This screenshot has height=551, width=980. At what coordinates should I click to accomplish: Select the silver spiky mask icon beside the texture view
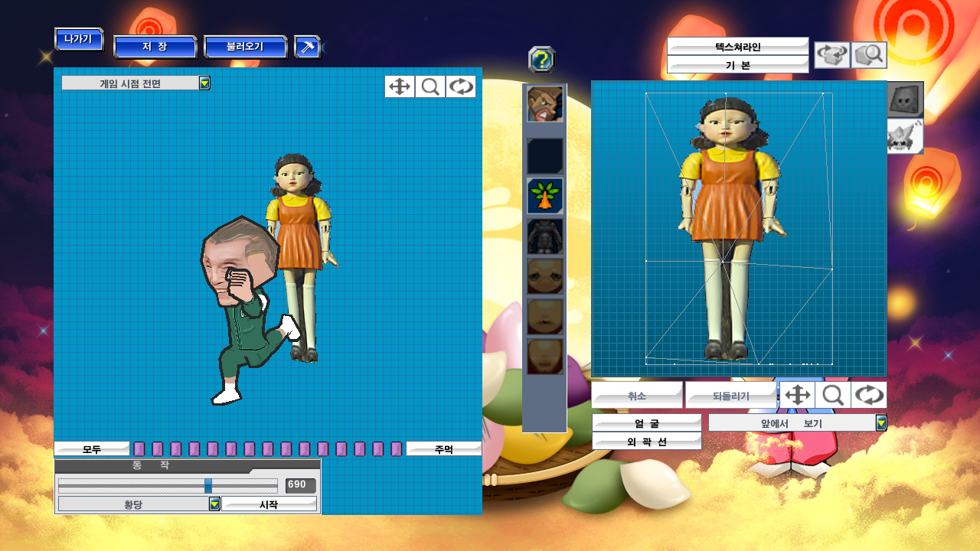906,136
